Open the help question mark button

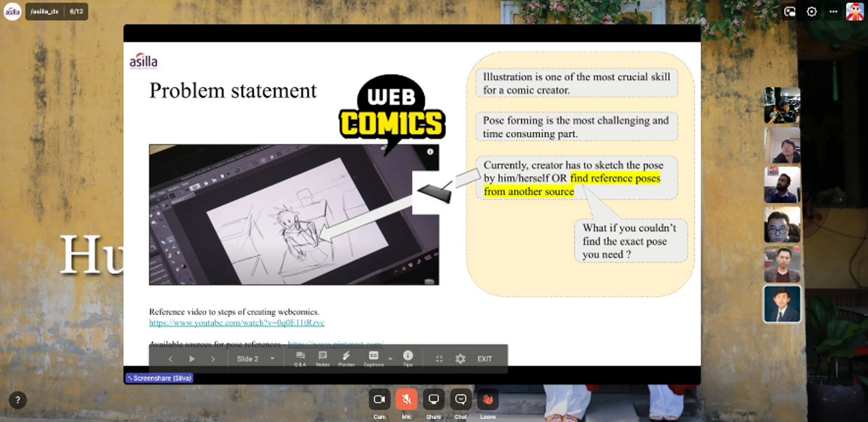coord(17,400)
